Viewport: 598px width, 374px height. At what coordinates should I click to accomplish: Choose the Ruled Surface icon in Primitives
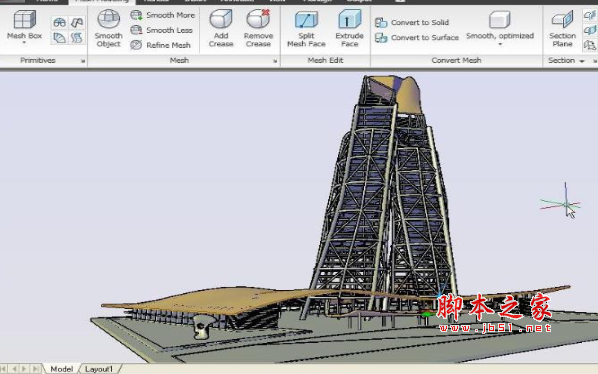(59, 37)
